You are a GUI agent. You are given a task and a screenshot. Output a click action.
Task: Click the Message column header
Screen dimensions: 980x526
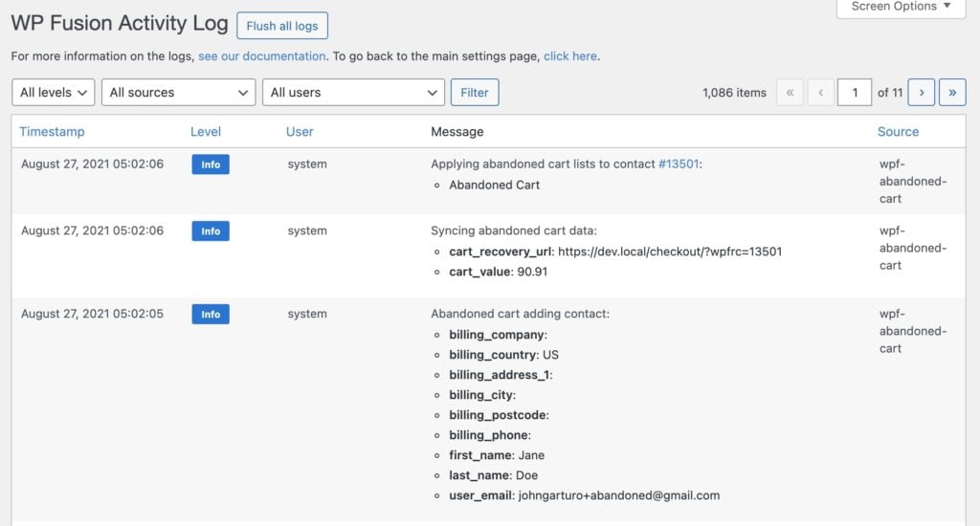point(457,132)
